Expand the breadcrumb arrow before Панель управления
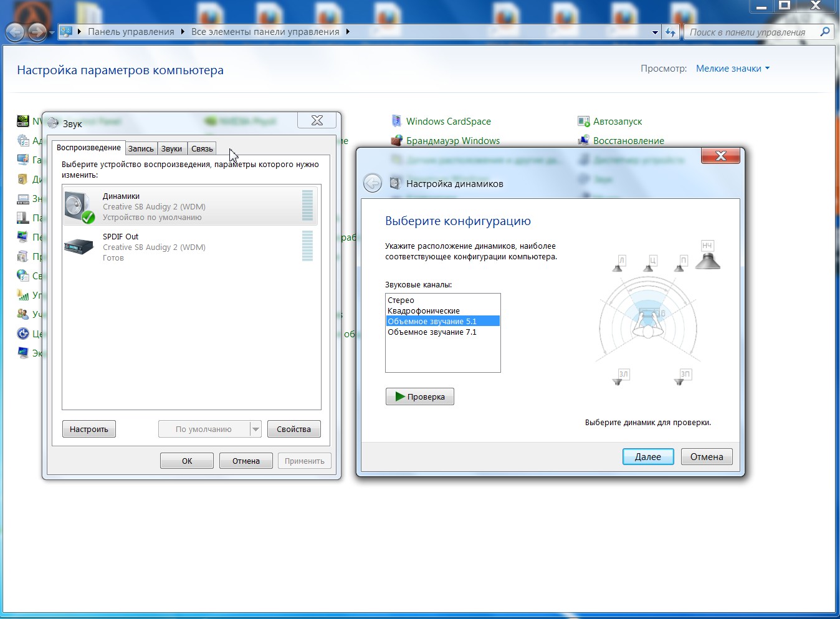840x619 pixels. [x=79, y=32]
